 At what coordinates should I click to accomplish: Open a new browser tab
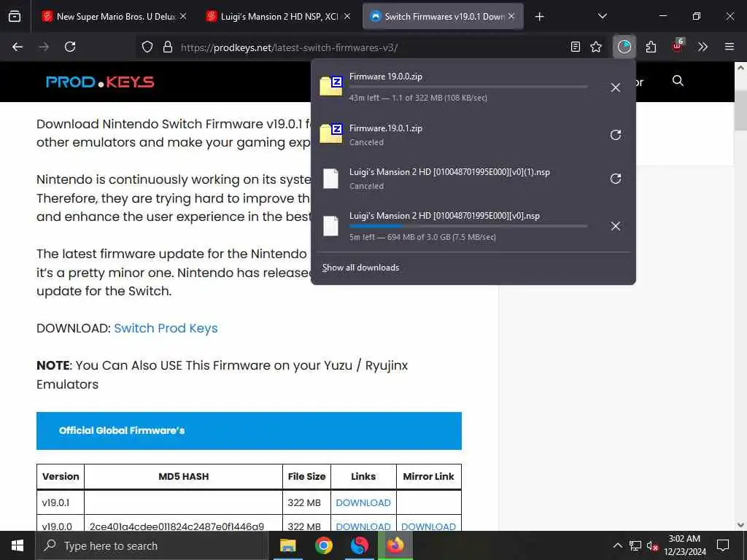539,17
